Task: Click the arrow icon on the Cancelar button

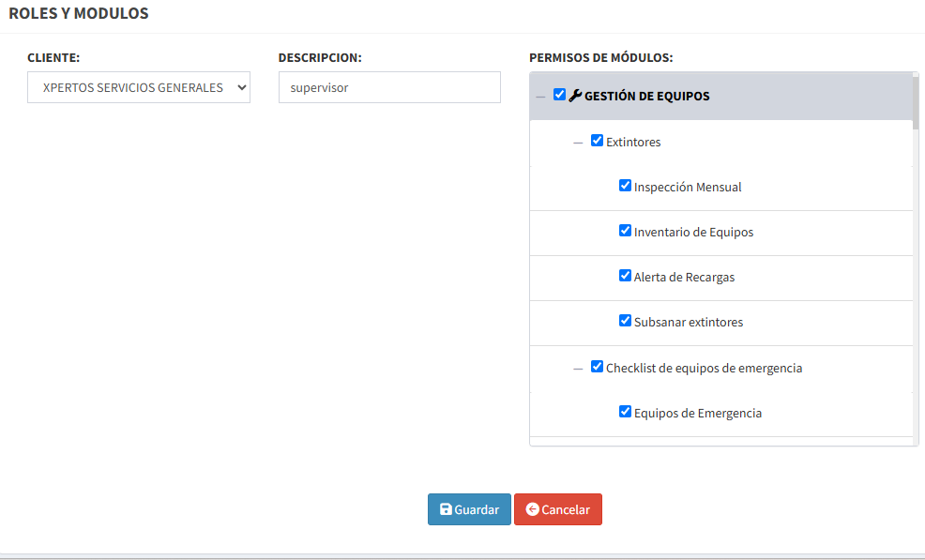Action: point(532,509)
